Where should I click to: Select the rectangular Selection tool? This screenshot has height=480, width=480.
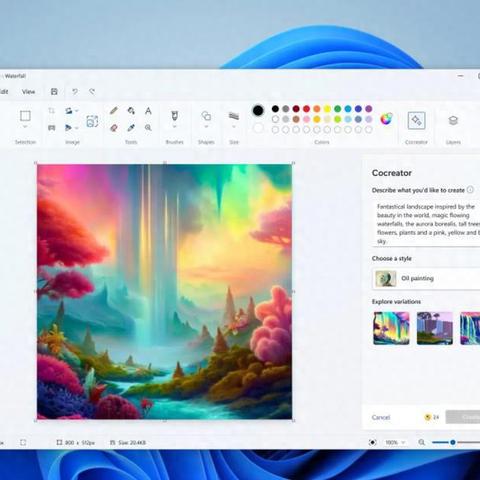point(25,116)
